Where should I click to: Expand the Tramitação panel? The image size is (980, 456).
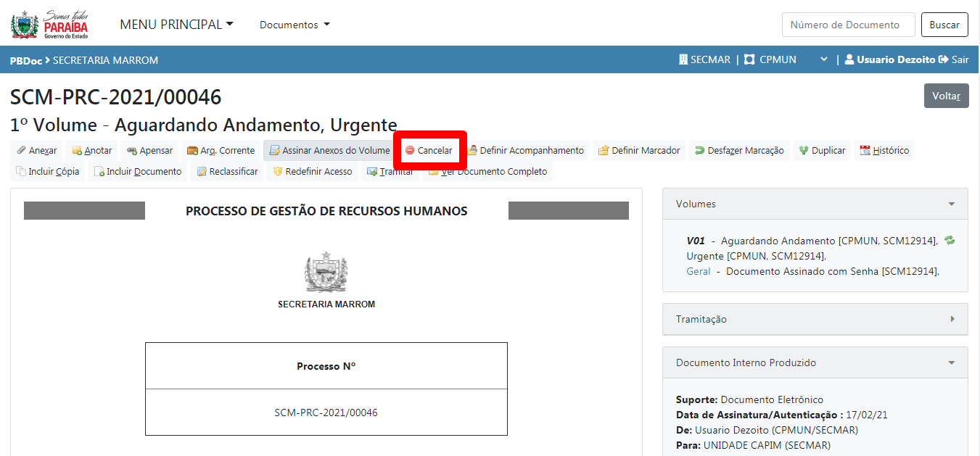(952, 319)
